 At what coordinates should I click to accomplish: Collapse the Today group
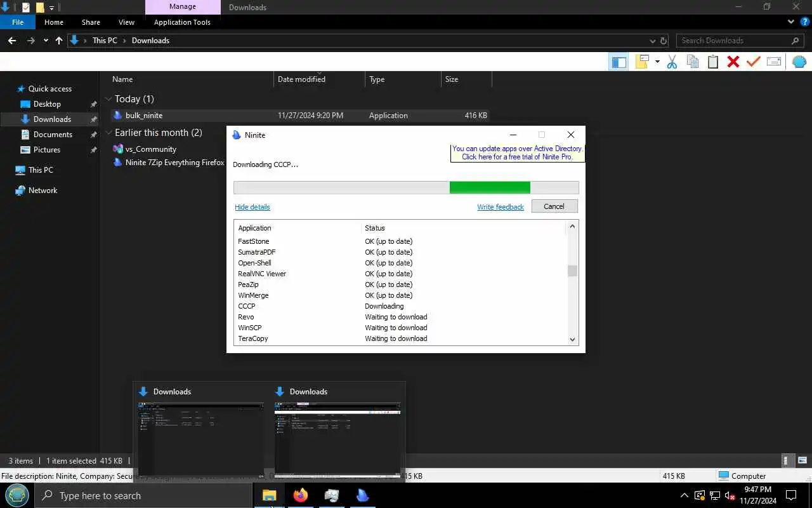[108, 99]
